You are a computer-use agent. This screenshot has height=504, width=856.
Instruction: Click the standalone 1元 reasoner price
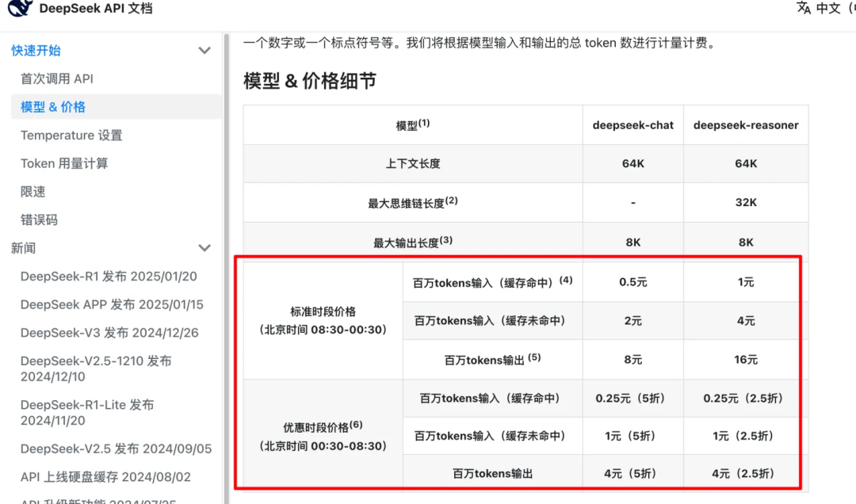pyautogui.click(x=746, y=282)
